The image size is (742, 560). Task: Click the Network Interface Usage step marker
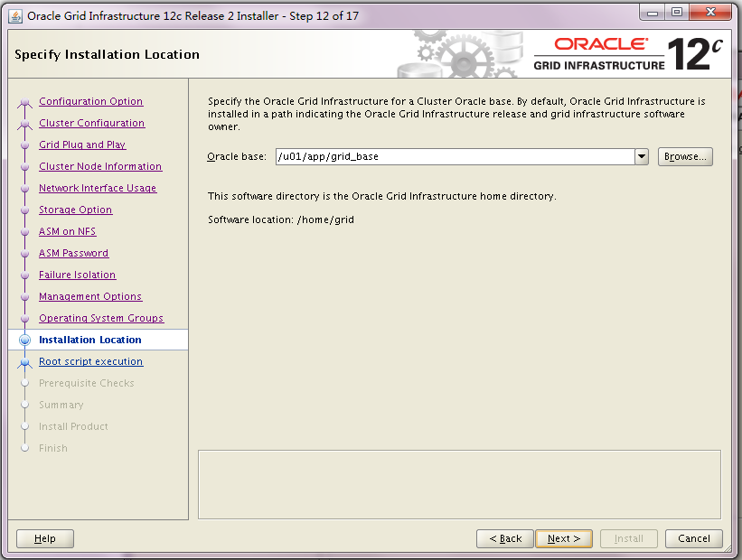pyautogui.click(x=24, y=188)
